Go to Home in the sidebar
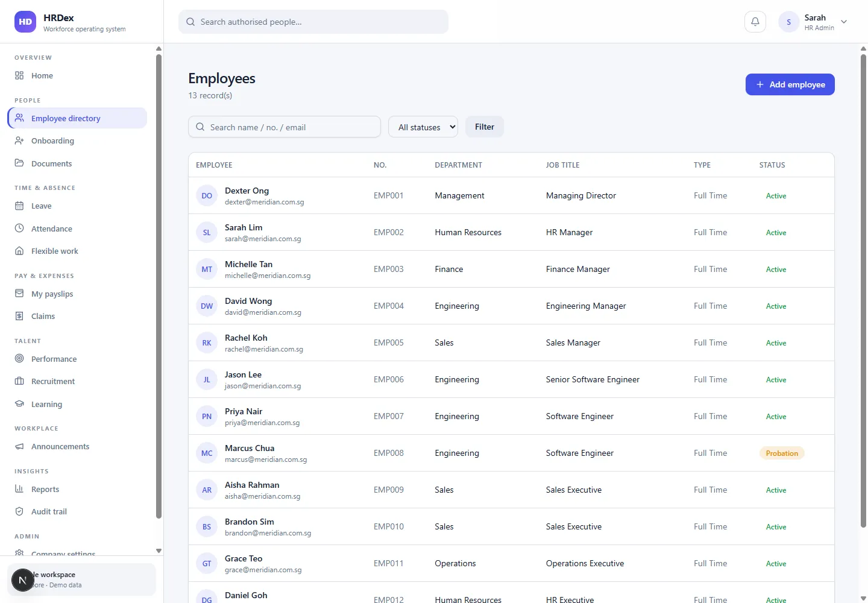Screen dimensions: 868x603 (x=77, y=75)
